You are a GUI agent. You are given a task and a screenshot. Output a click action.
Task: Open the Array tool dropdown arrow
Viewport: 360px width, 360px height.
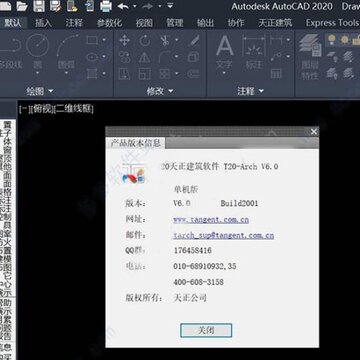click(177, 74)
